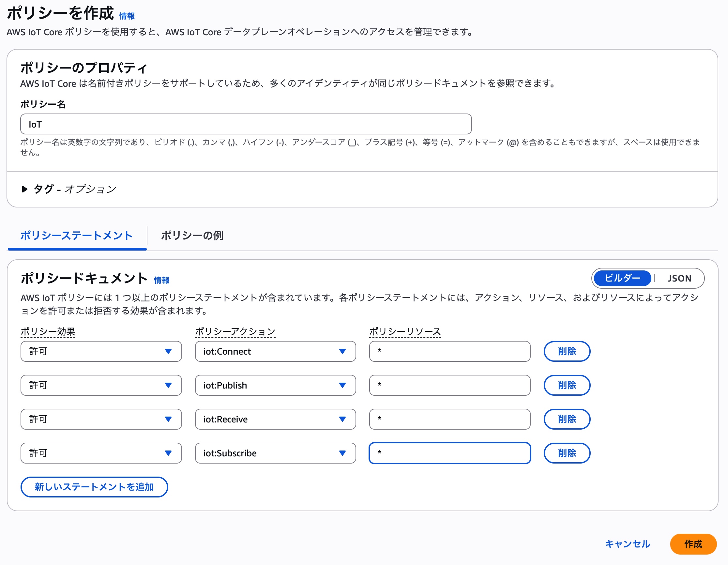Click the 情報 link beside ポリシードキュメント
Image resolution: width=728 pixels, height=565 pixels.
pos(162,280)
